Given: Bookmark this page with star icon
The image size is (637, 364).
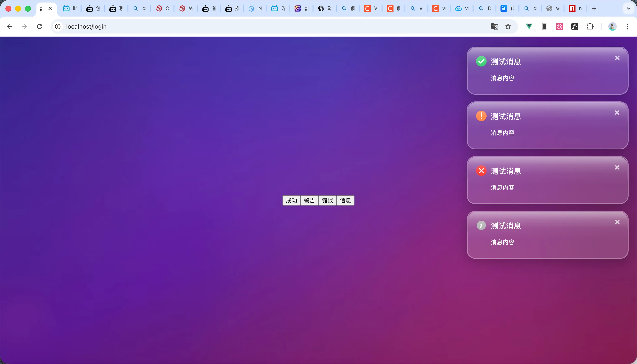Looking at the screenshot, I should point(508,27).
